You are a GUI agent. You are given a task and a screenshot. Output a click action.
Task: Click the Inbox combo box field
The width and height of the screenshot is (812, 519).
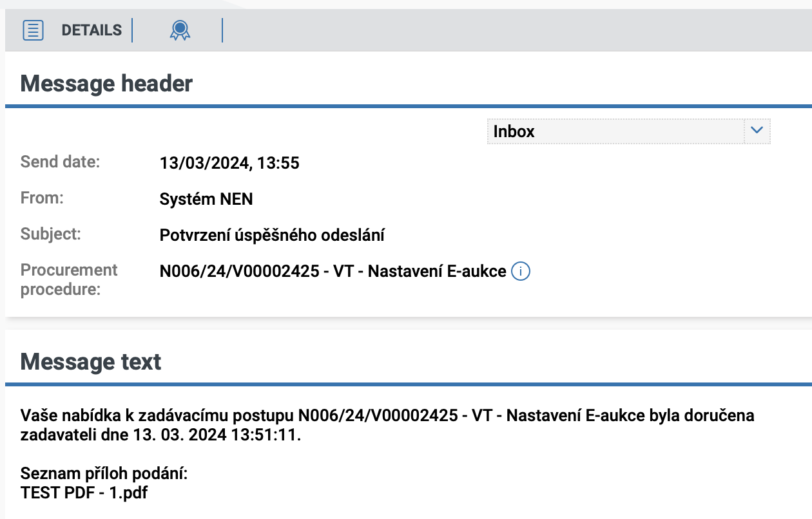pos(615,131)
